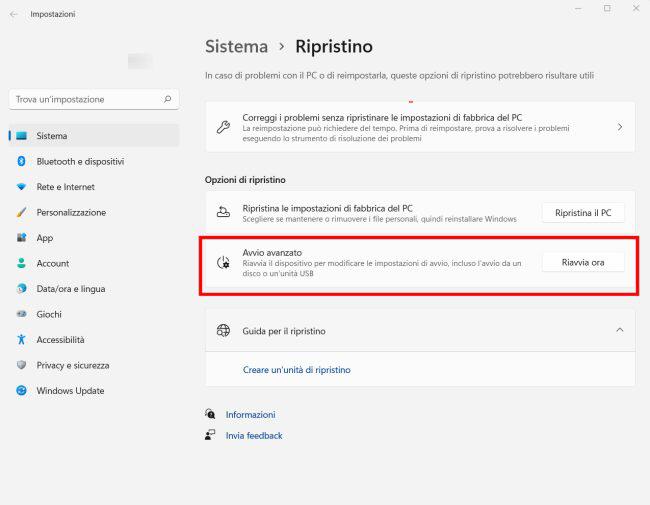Click the Bluetooth e dispositivi icon
The image size is (650, 505).
click(x=21, y=161)
